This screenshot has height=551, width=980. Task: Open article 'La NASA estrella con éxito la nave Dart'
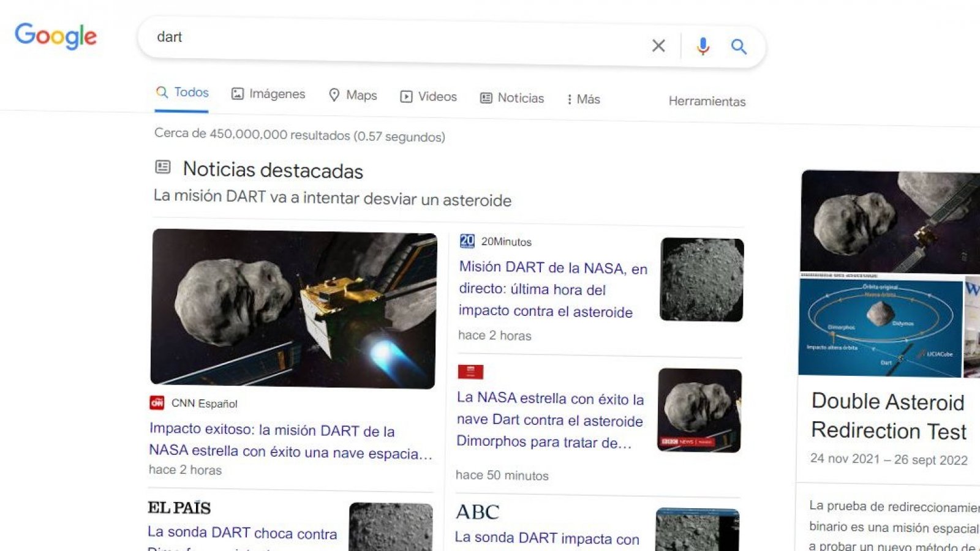(550, 420)
